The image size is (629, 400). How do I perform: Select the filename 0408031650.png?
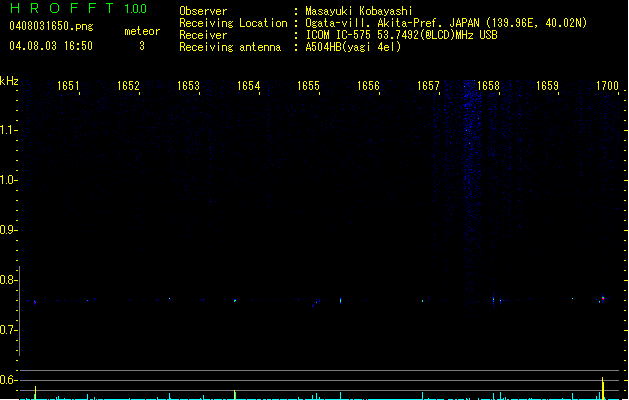[51, 26]
